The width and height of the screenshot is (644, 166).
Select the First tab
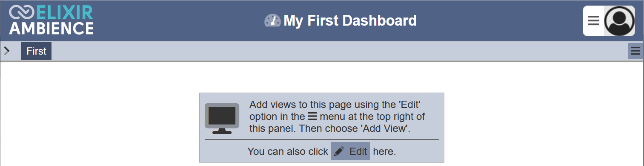[x=36, y=51]
